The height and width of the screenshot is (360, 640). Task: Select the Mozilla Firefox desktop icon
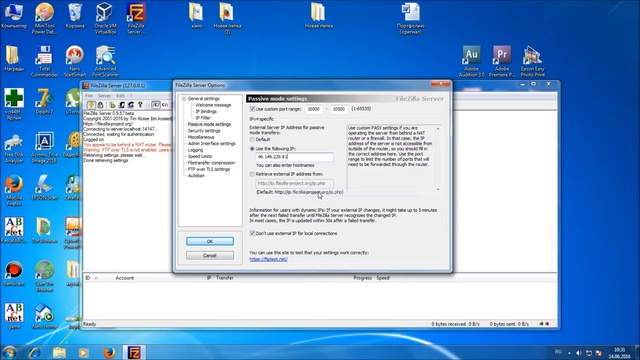[14, 191]
